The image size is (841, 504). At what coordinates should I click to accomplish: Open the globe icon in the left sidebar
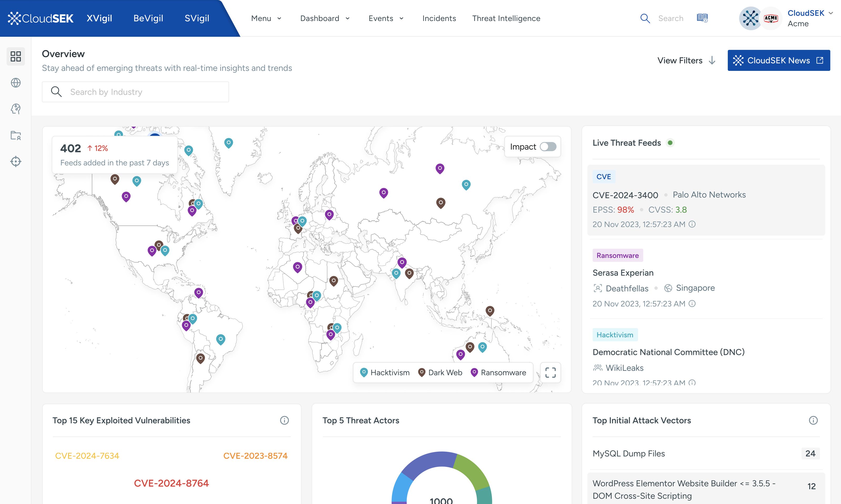(x=16, y=82)
